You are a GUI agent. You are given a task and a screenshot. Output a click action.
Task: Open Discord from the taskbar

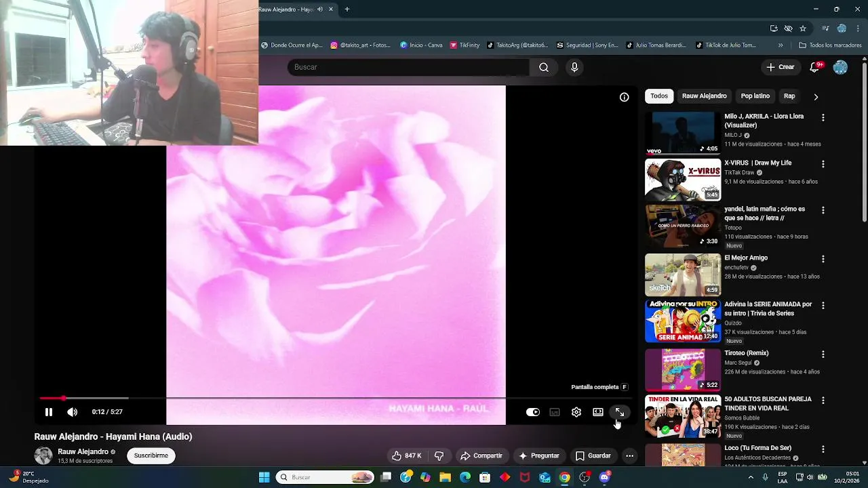605,477
